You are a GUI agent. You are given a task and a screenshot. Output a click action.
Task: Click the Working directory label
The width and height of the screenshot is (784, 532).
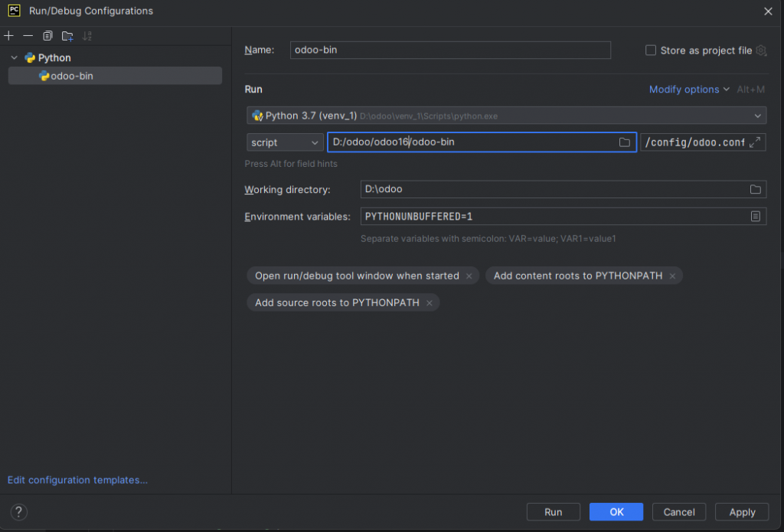pos(288,190)
